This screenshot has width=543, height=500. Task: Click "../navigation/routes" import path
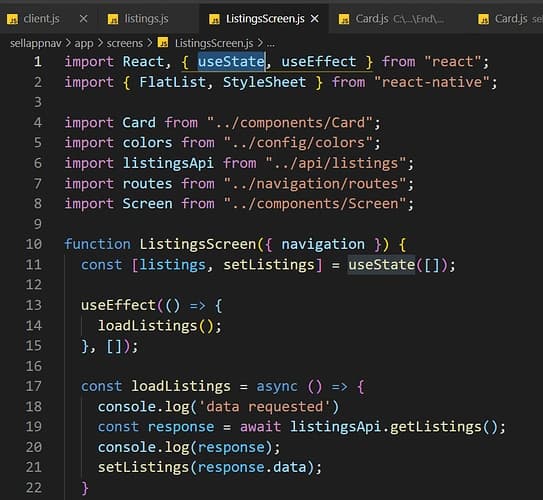click(x=314, y=184)
